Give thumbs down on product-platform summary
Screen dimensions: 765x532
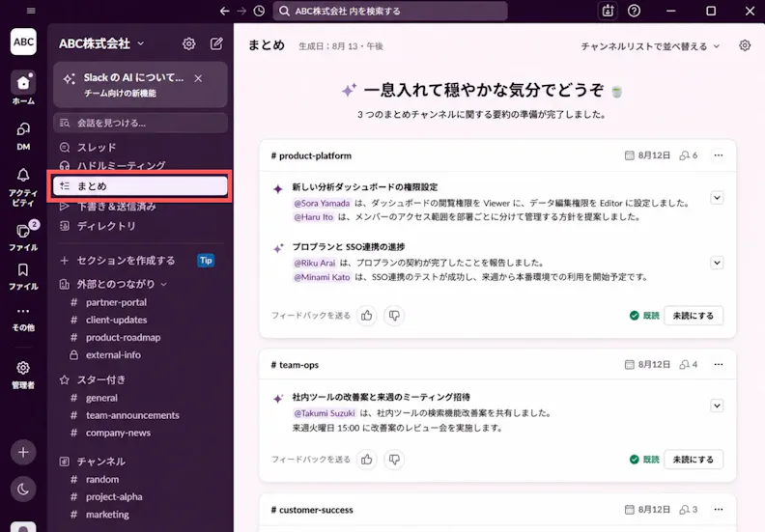coord(394,316)
